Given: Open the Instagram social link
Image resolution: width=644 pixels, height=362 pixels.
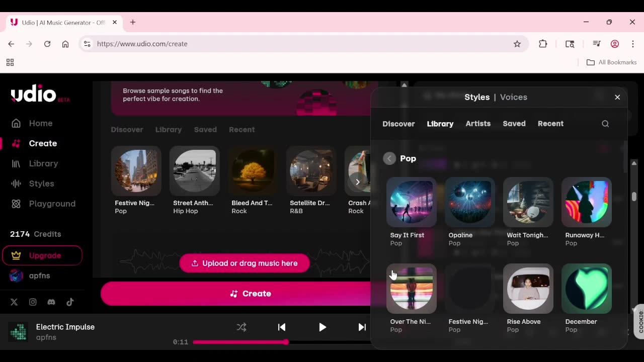Looking at the screenshot, I should coord(33,302).
